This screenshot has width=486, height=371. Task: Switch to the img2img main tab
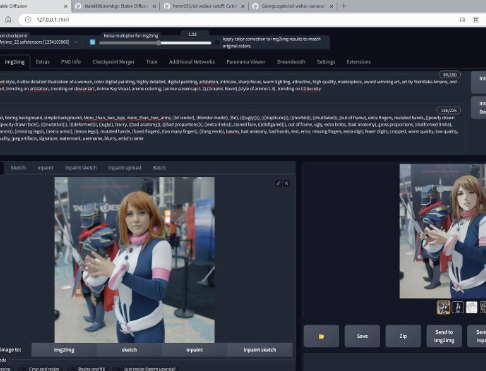point(14,62)
